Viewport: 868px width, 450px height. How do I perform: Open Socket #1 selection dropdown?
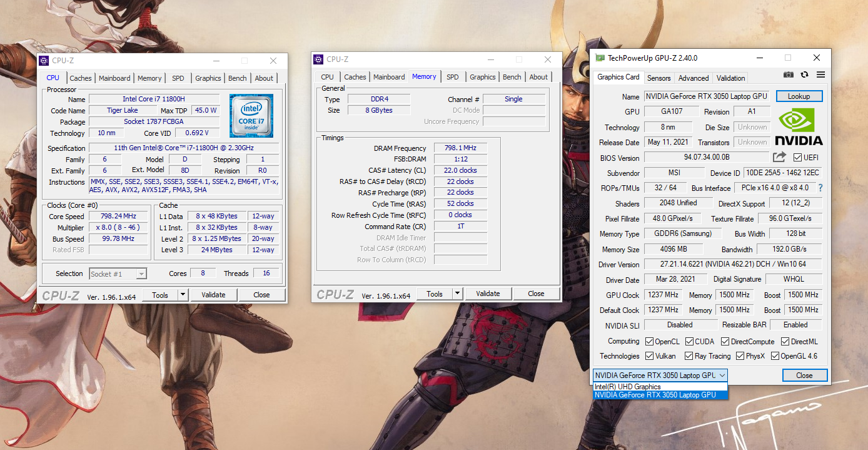point(118,274)
